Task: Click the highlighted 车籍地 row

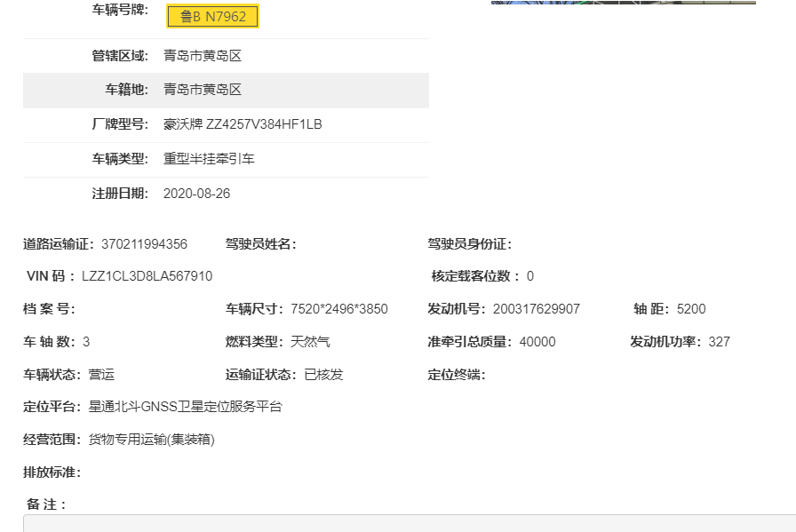Action: pos(226,90)
